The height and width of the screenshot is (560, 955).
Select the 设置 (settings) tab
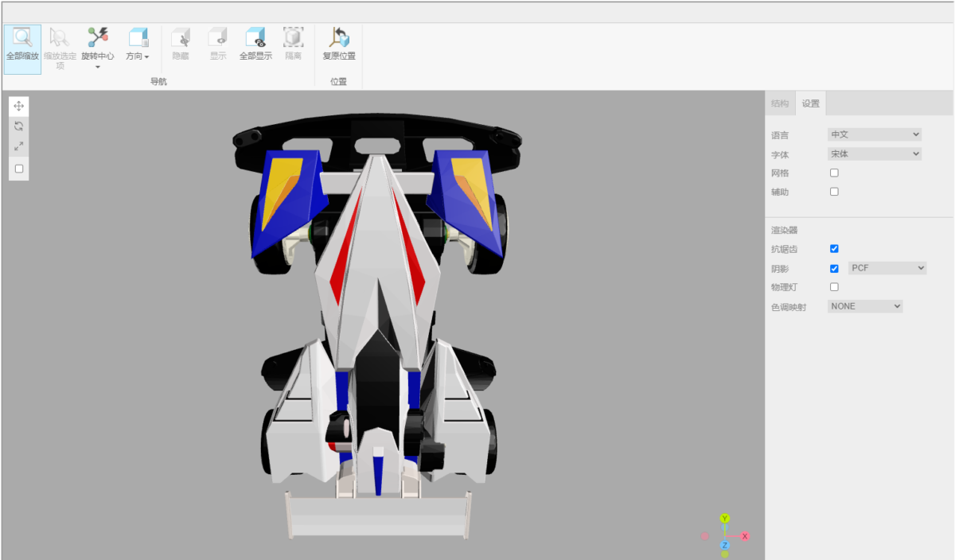tap(811, 103)
